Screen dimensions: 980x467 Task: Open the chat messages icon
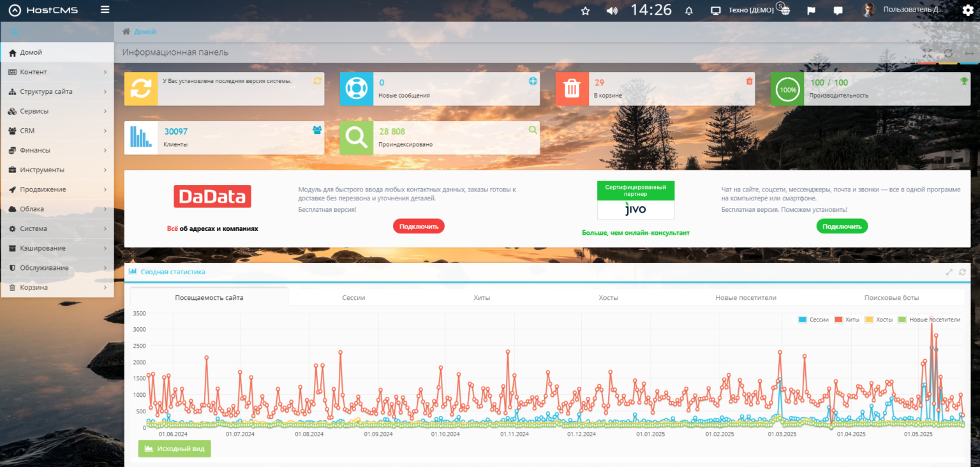coord(838,11)
